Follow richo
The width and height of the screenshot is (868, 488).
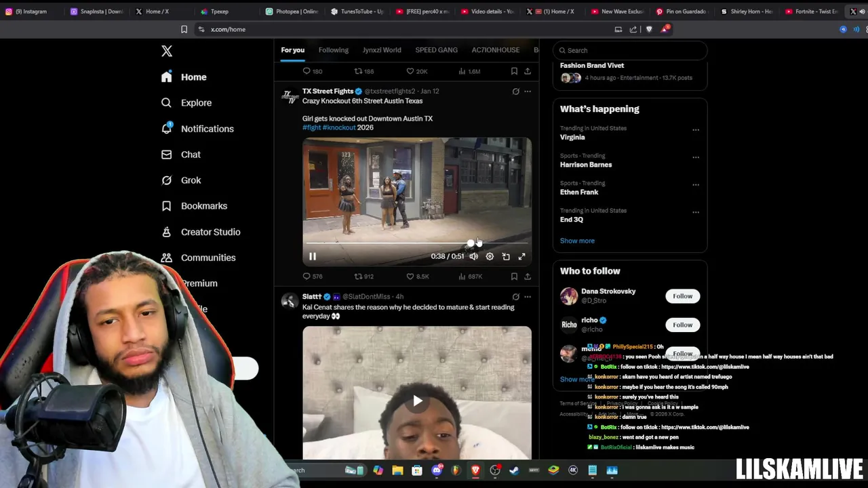(x=683, y=325)
